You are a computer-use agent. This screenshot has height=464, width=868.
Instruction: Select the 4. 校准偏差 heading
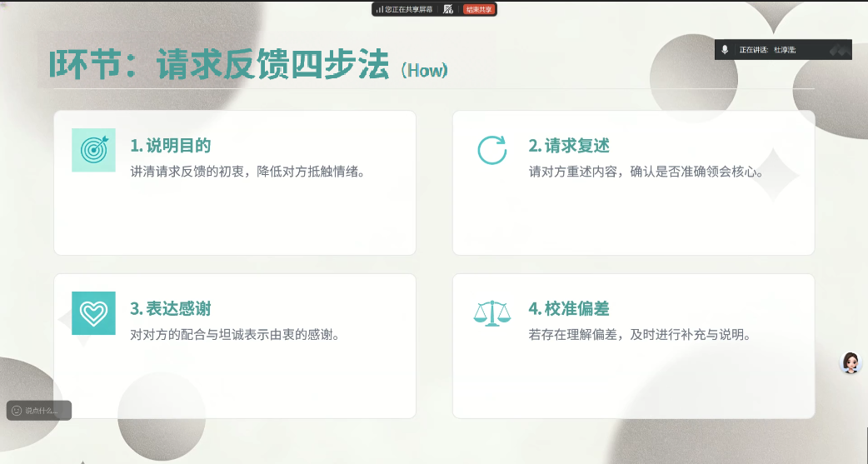coord(569,309)
